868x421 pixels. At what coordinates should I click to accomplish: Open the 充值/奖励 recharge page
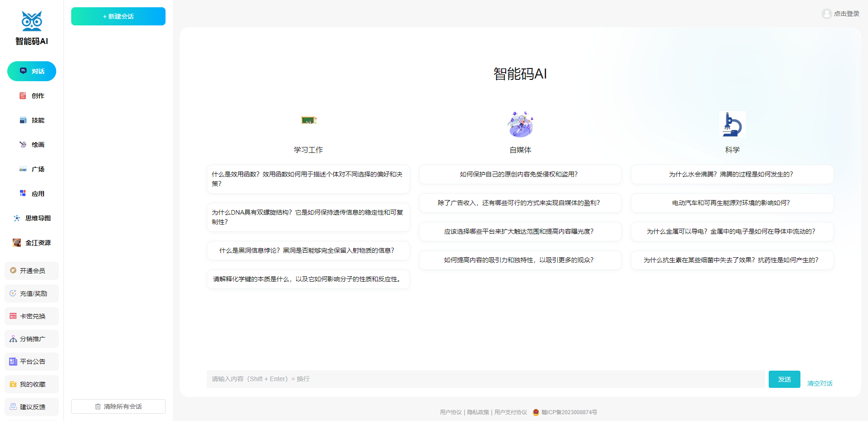pyautogui.click(x=31, y=293)
